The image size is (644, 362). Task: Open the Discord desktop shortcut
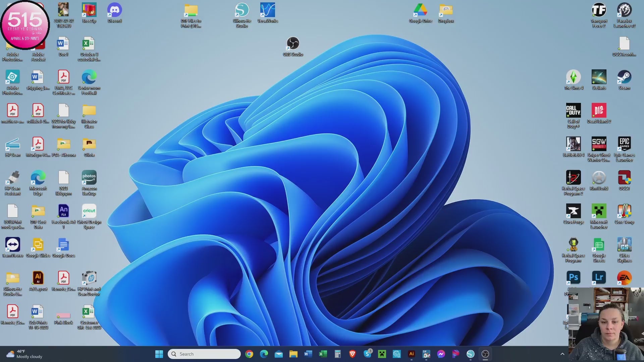pyautogui.click(x=114, y=10)
